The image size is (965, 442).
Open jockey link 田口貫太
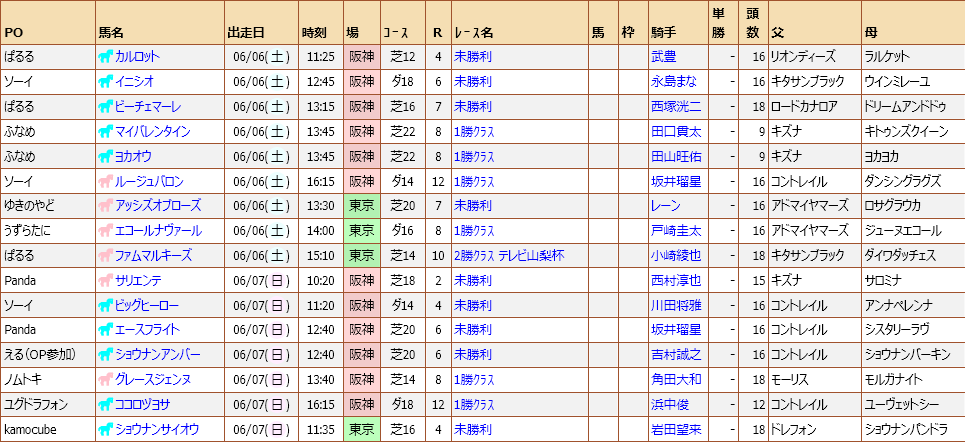point(676,132)
